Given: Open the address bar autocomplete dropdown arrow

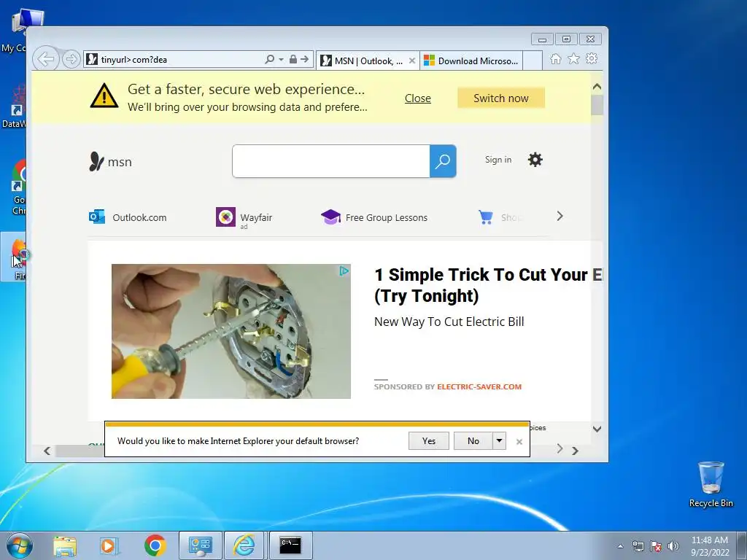Looking at the screenshot, I should click(x=281, y=60).
